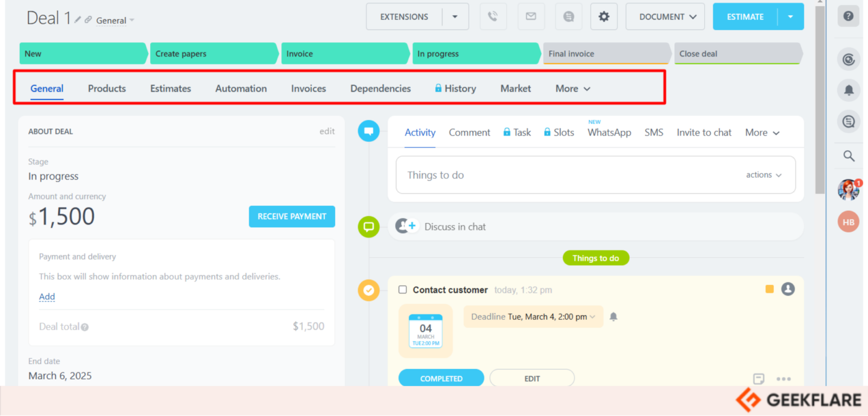Expand the arrow next to EXTENSIONS
Image resolution: width=868 pixels, height=416 pixels.
455,16
